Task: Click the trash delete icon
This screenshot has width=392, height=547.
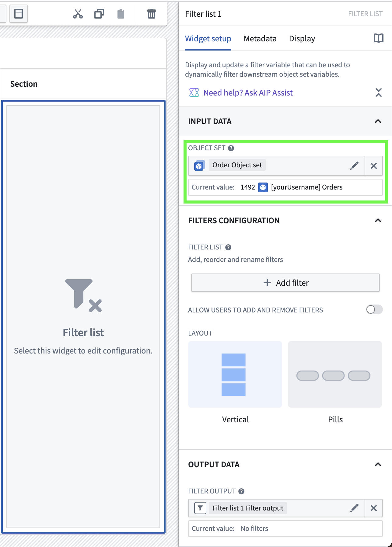Action: pyautogui.click(x=151, y=14)
